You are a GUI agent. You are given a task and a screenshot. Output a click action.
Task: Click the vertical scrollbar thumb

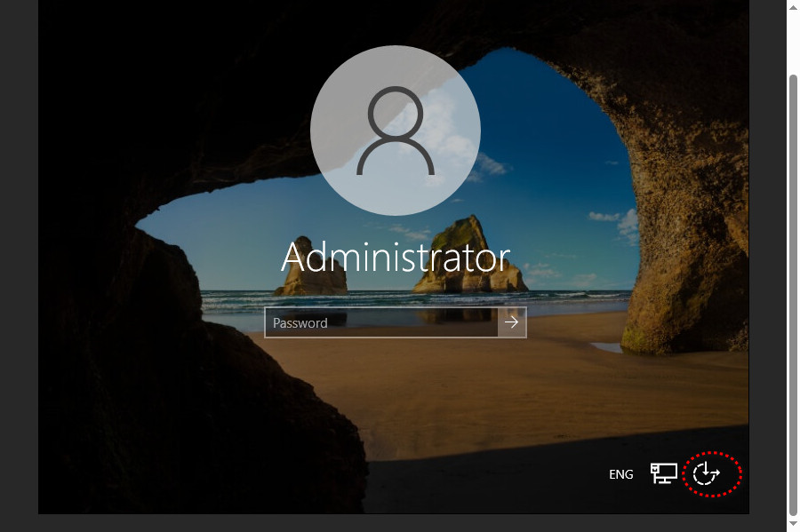coord(793,293)
